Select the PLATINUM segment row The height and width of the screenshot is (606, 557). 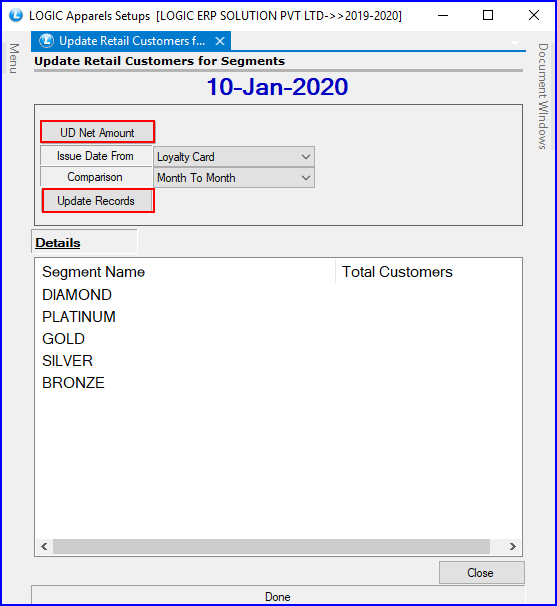click(x=278, y=317)
